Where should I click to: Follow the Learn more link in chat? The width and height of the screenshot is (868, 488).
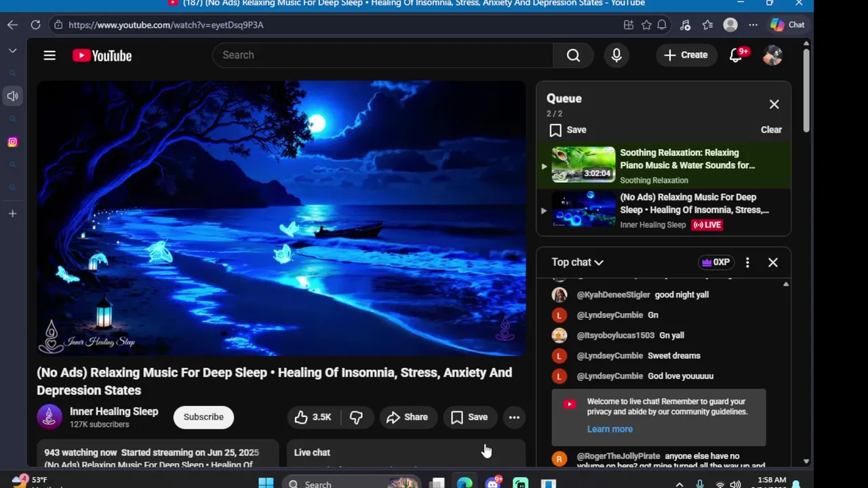[x=610, y=429]
